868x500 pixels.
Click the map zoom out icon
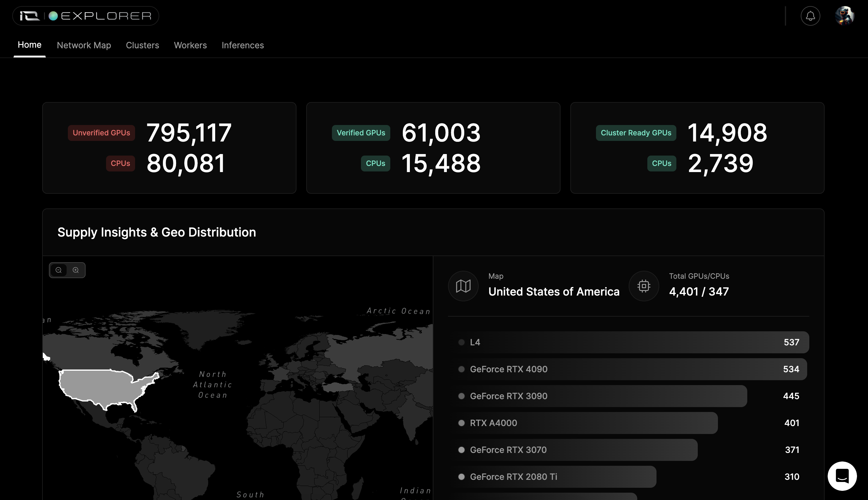59,270
